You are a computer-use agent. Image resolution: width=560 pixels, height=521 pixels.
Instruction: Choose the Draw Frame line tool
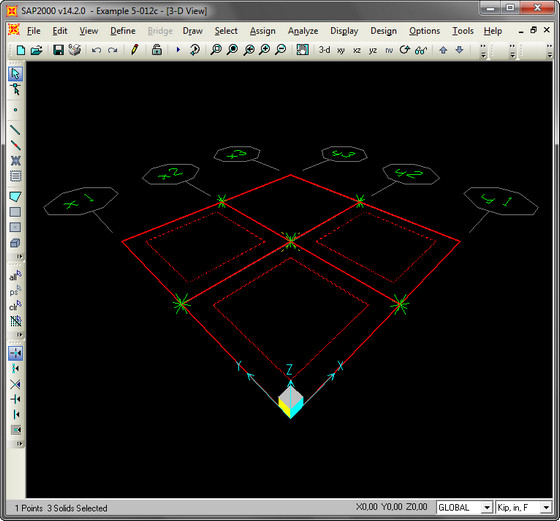click(x=15, y=130)
